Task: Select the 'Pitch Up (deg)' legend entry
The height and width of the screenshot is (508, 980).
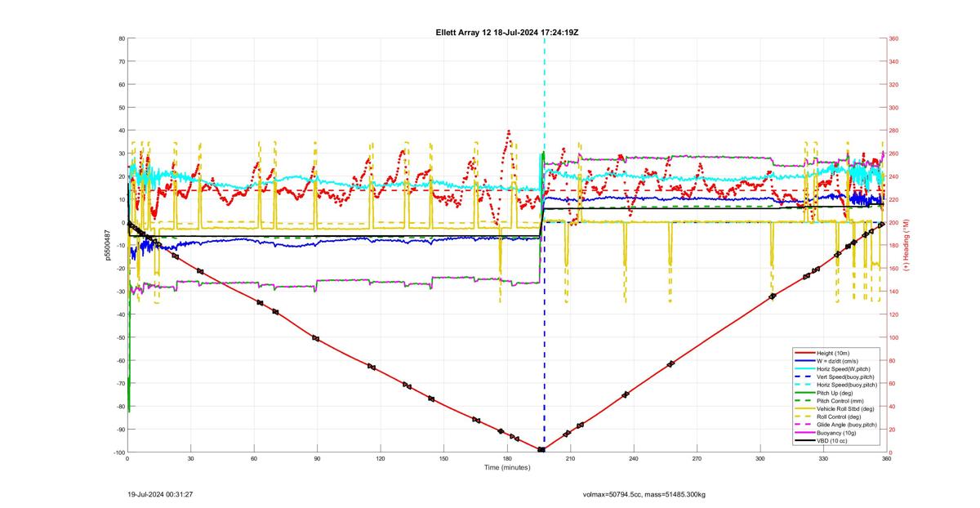Action: coord(835,393)
